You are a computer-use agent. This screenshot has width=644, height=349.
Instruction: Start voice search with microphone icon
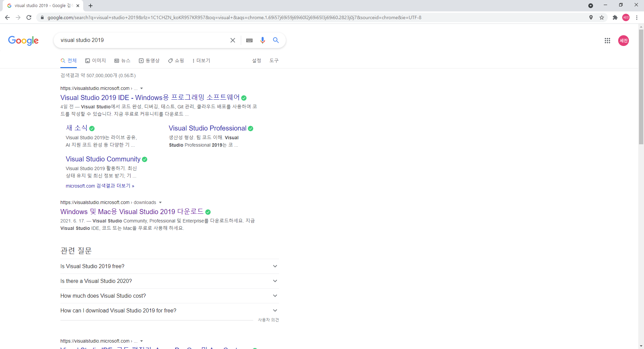[x=263, y=40]
